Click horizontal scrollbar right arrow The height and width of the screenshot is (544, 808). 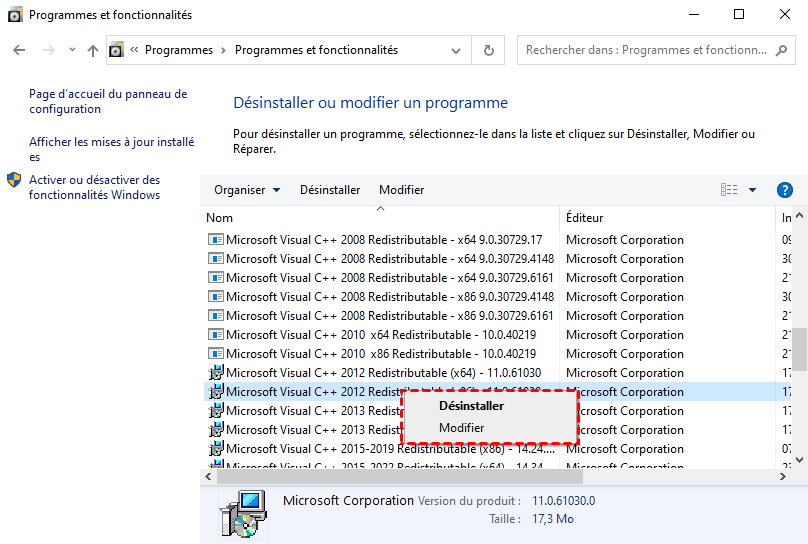[783, 477]
